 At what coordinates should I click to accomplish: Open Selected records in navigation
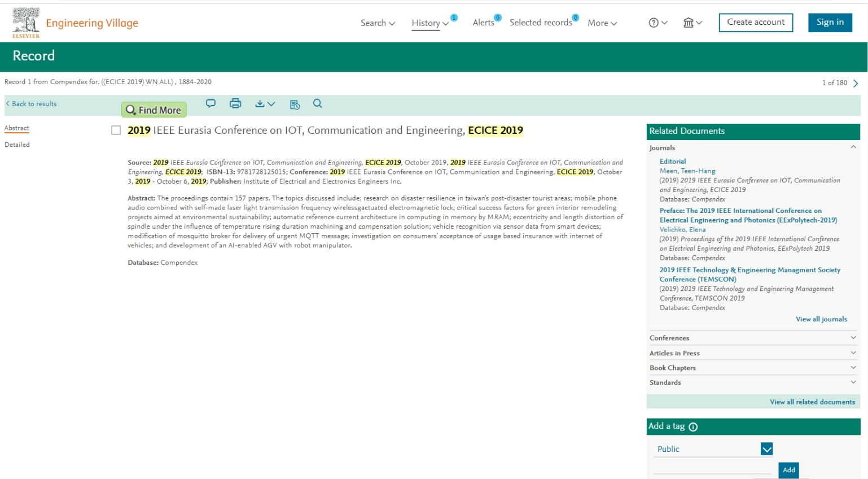tap(541, 23)
